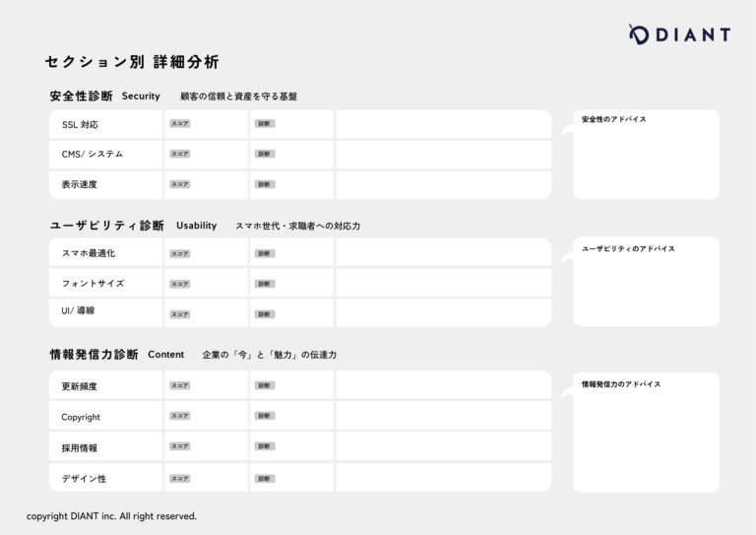Click the 診断 tag in 採用情報 row
This screenshot has width=756, height=535.
click(265, 446)
